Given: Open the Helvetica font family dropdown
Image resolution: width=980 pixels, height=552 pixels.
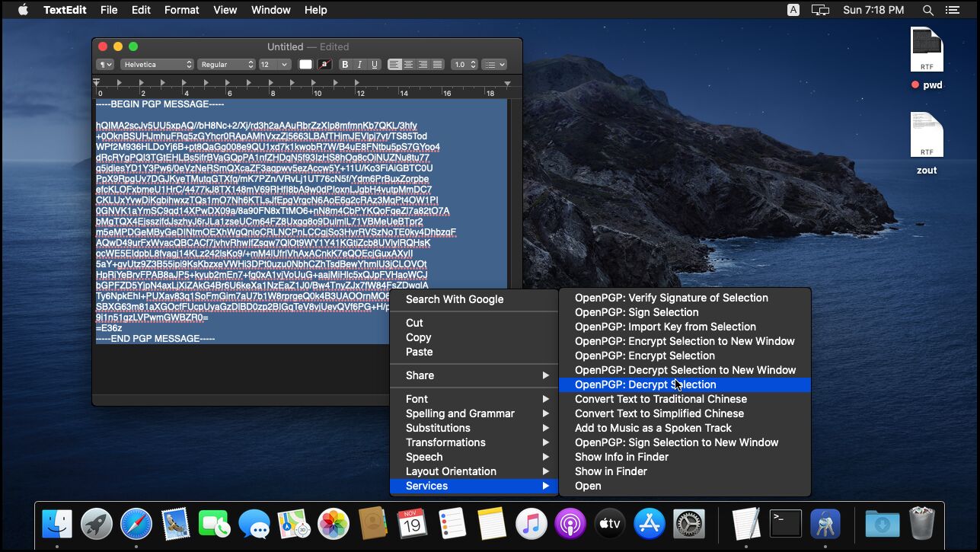Looking at the screenshot, I should click(157, 65).
